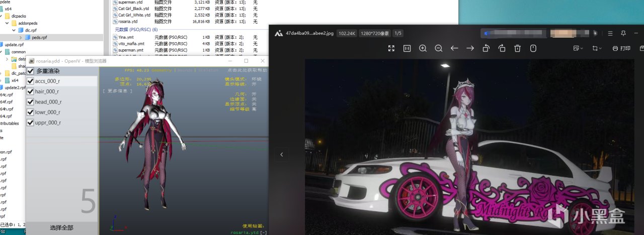Uncheck lowr_000_r model part

31,112
